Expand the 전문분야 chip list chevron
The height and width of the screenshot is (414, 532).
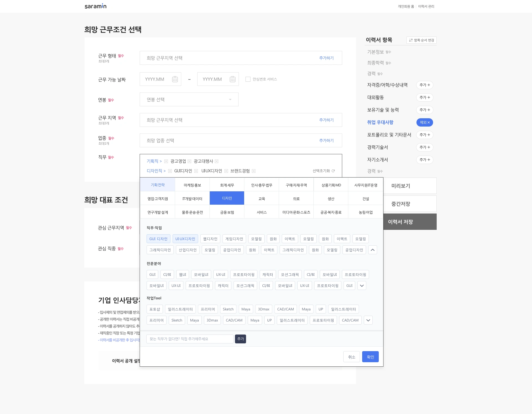click(x=362, y=286)
